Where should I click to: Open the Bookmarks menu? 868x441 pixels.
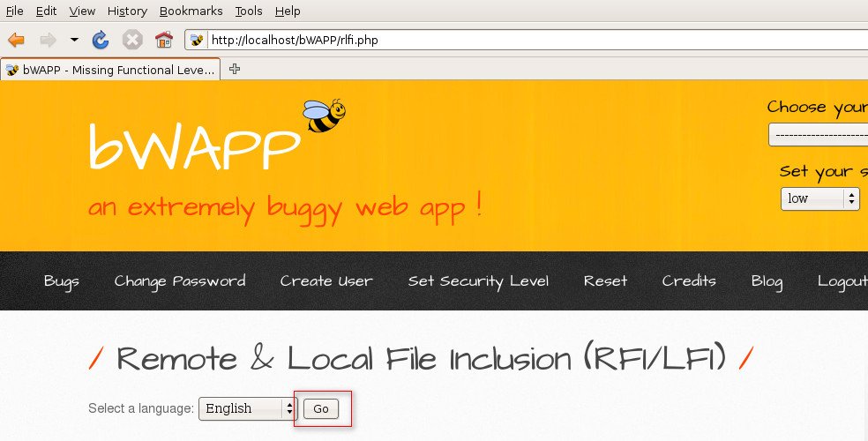[191, 11]
